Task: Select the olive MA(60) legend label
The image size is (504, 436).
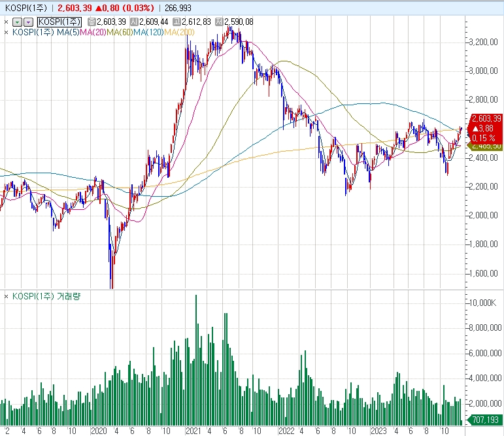Action: [120, 32]
